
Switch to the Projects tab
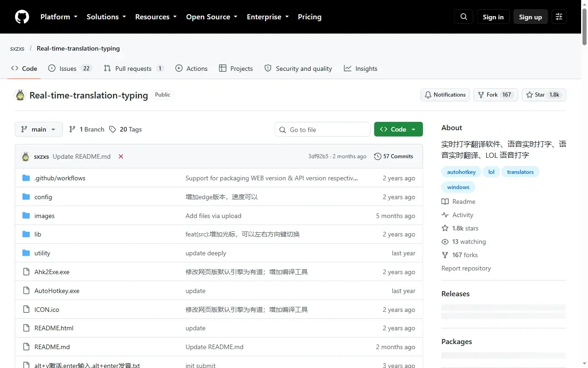pyautogui.click(x=236, y=69)
